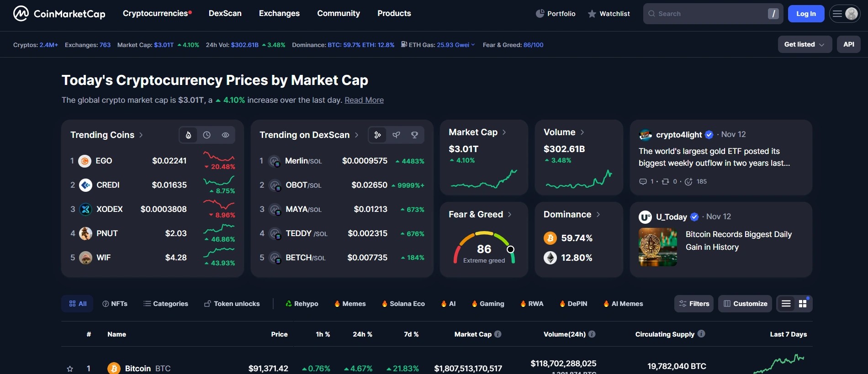Expand the Get listed dropdown

click(x=804, y=45)
